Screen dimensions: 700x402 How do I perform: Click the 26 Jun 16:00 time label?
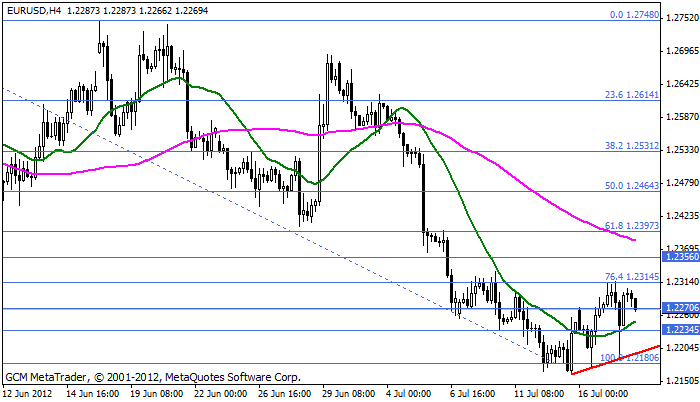tap(284, 394)
